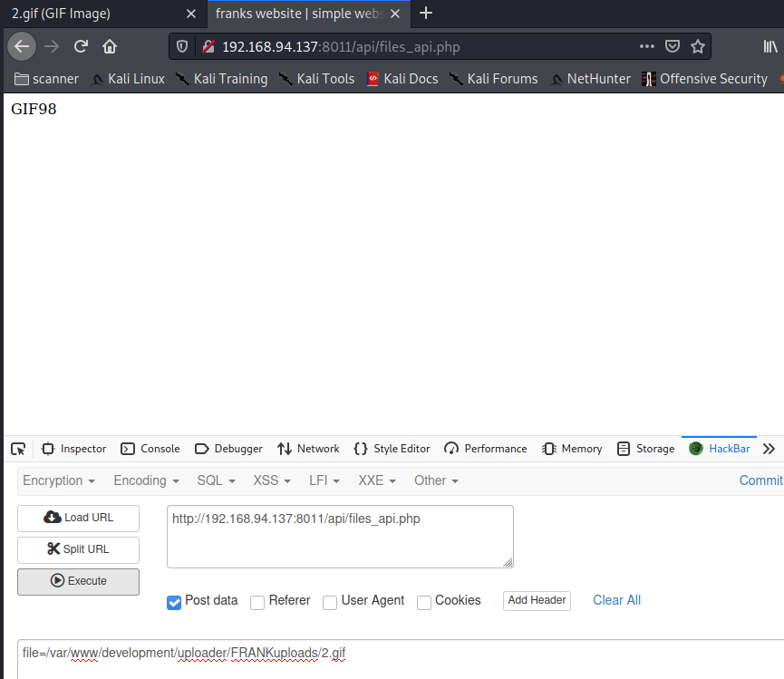
Task: Click the Execute button
Action: (x=79, y=581)
